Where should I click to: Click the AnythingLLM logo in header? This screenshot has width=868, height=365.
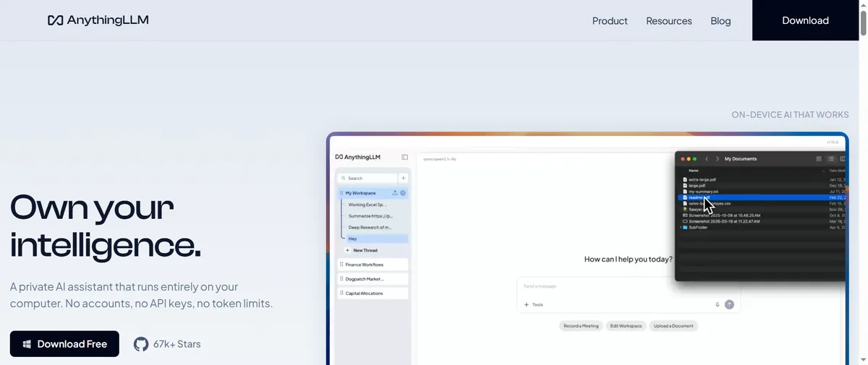click(98, 20)
